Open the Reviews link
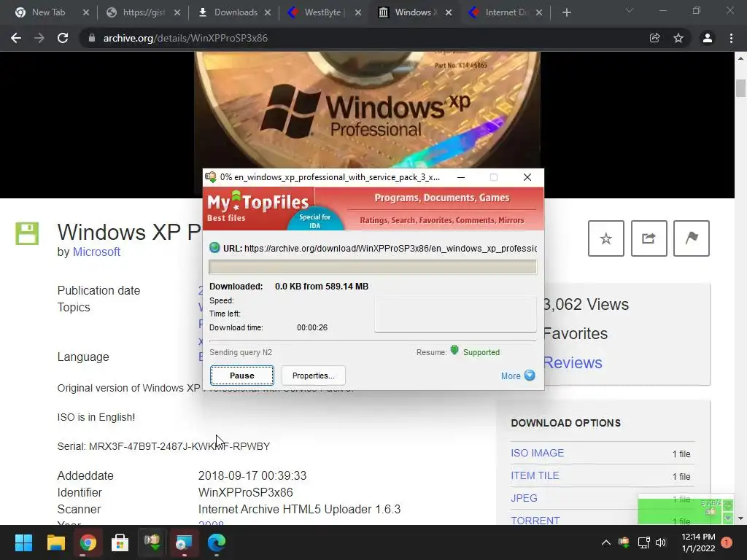This screenshot has width=747, height=560. pyautogui.click(x=573, y=363)
